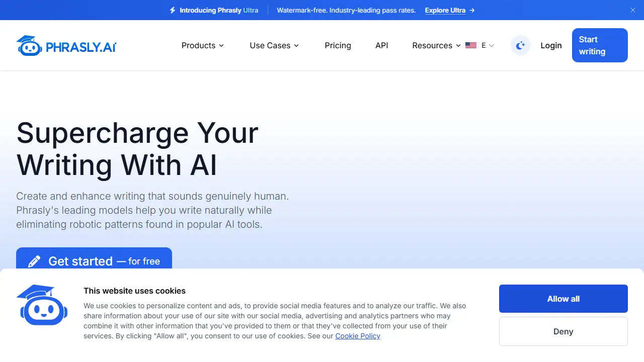Click the Start writing button

coord(600,45)
